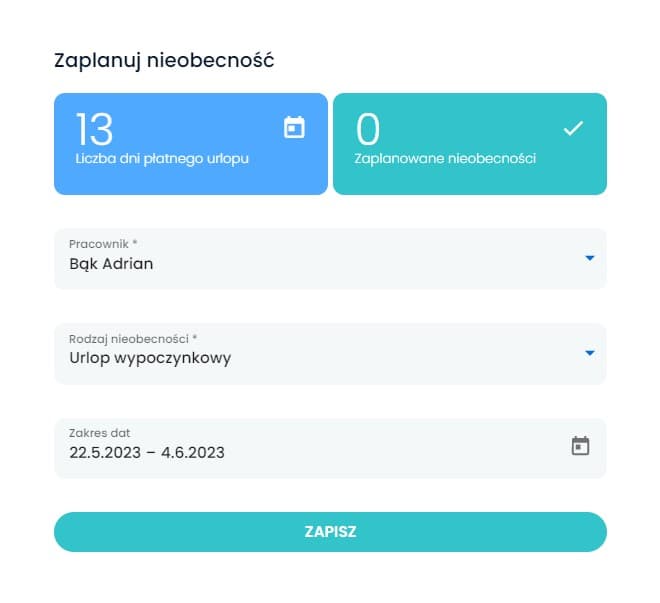Open date picker via Zakres dat calendar icon
The width and height of the screenshot is (660, 603).
(x=580, y=446)
